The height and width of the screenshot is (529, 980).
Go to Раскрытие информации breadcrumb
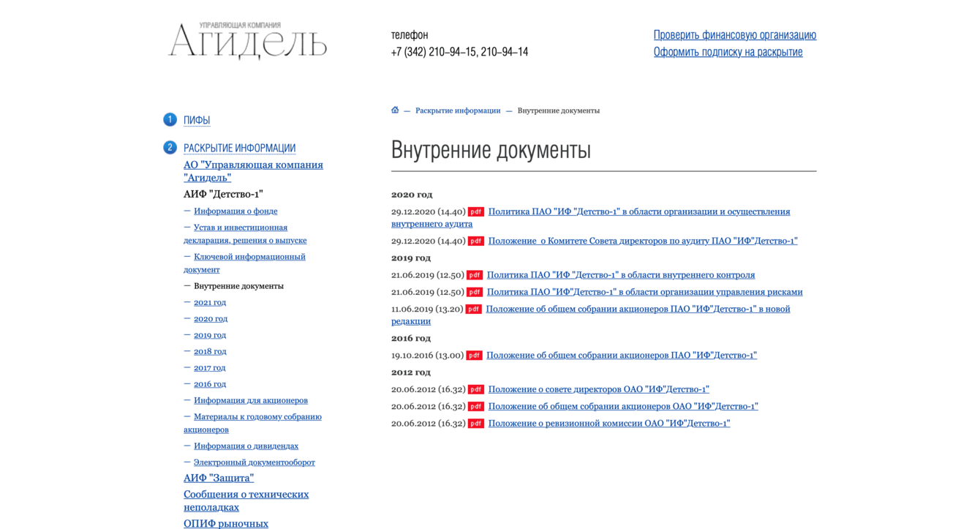pos(458,110)
